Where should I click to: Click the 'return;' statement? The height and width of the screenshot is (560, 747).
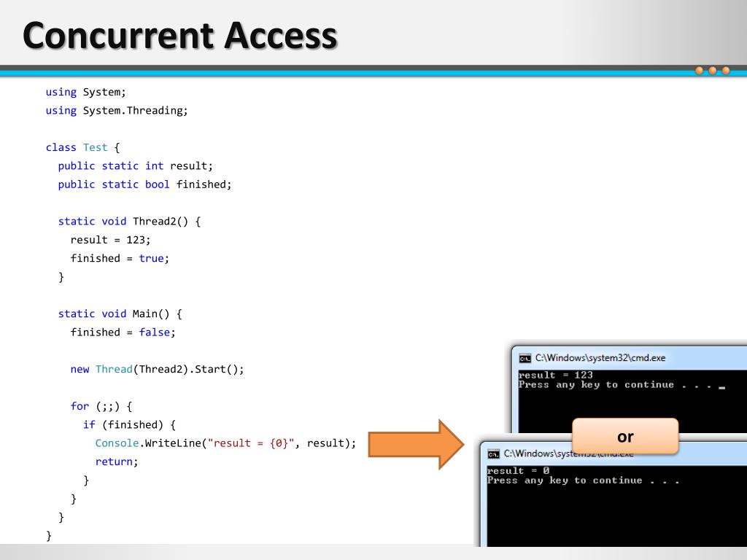[x=117, y=462]
